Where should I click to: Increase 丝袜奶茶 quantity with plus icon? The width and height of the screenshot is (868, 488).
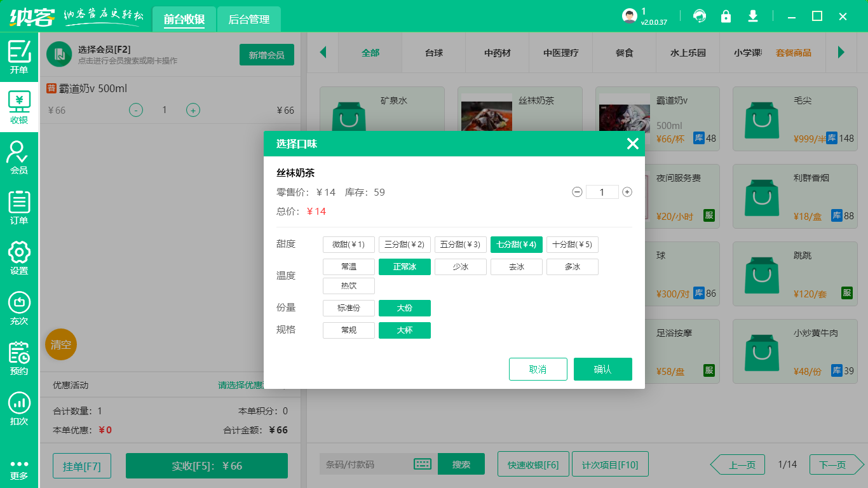627,192
